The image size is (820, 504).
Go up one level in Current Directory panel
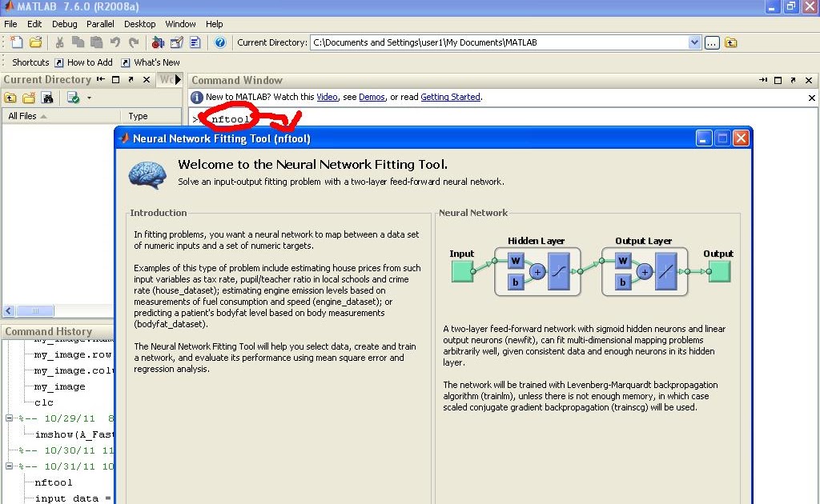10,98
